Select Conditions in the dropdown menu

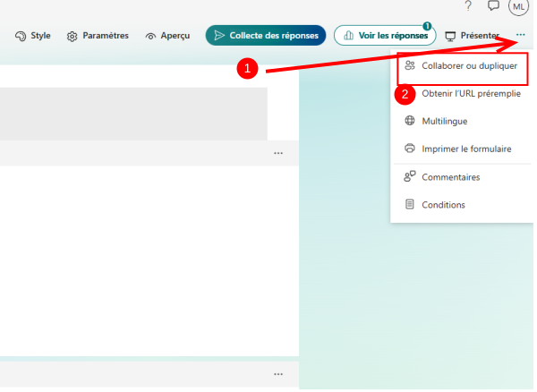click(x=443, y=205)
